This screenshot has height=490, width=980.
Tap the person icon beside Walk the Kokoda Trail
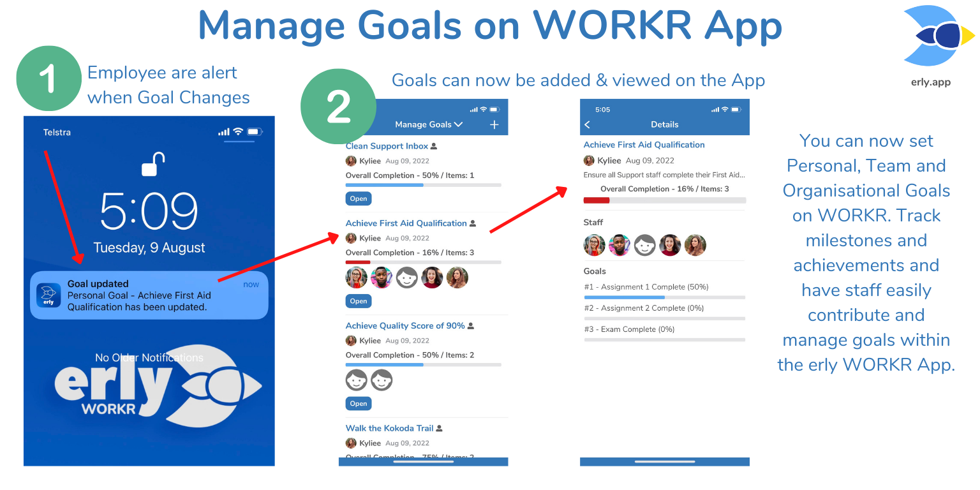pos(439,429)
